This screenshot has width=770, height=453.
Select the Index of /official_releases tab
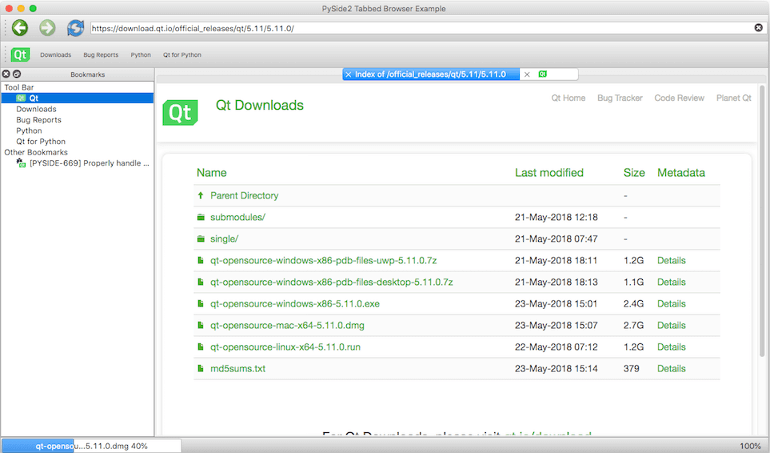tap(430, 74)
